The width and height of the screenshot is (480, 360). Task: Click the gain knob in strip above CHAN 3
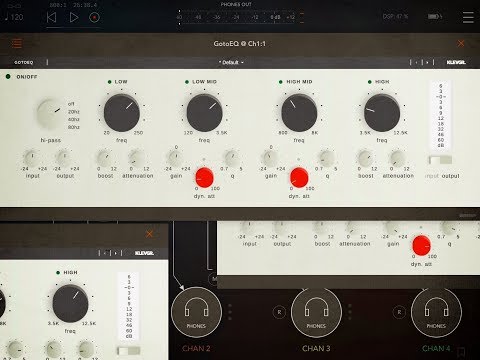pyautogui.click(x=392, y=228)
